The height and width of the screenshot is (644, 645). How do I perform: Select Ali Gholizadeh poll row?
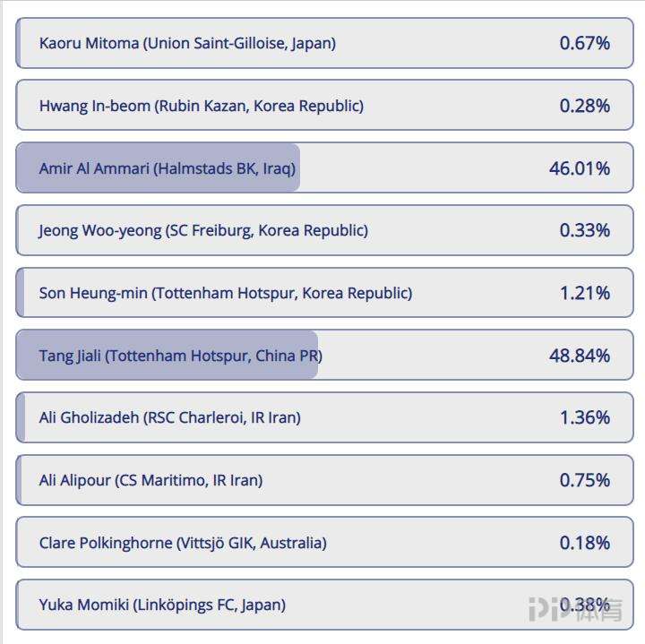[x=324, y=417]
